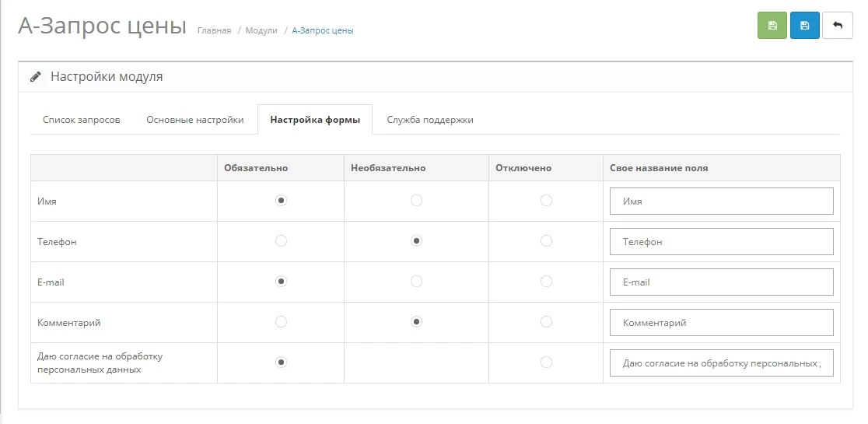Choose Отключено radio for Телефон

point(546,240)
